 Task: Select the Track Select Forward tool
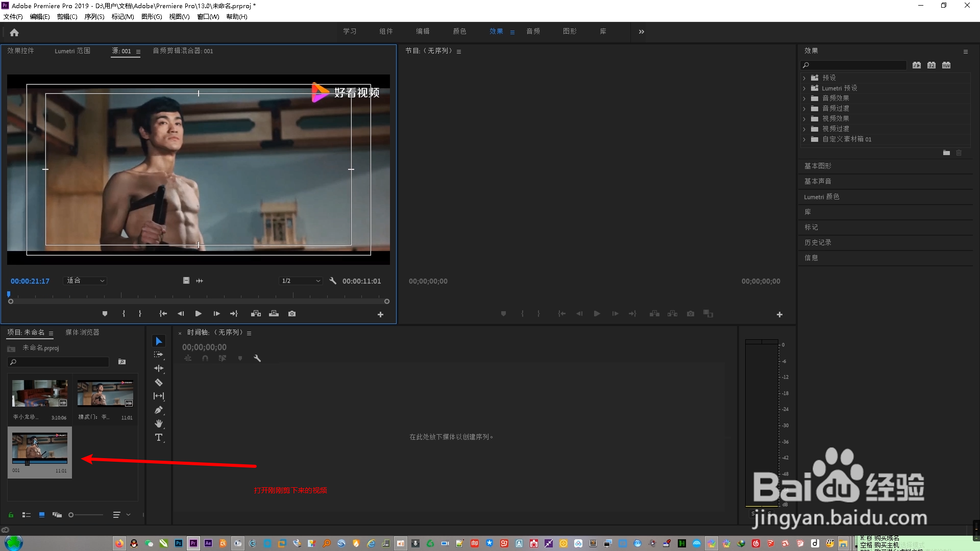point(159,355)
